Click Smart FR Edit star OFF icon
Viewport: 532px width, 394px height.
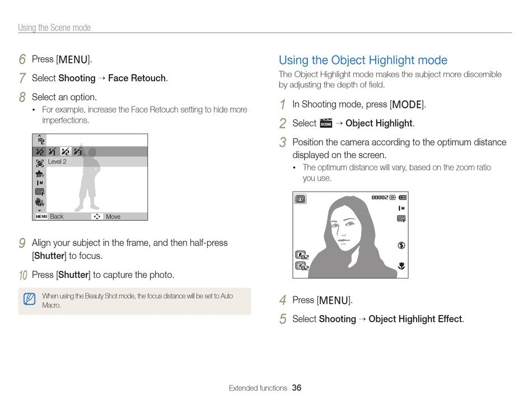click(40, 174)
